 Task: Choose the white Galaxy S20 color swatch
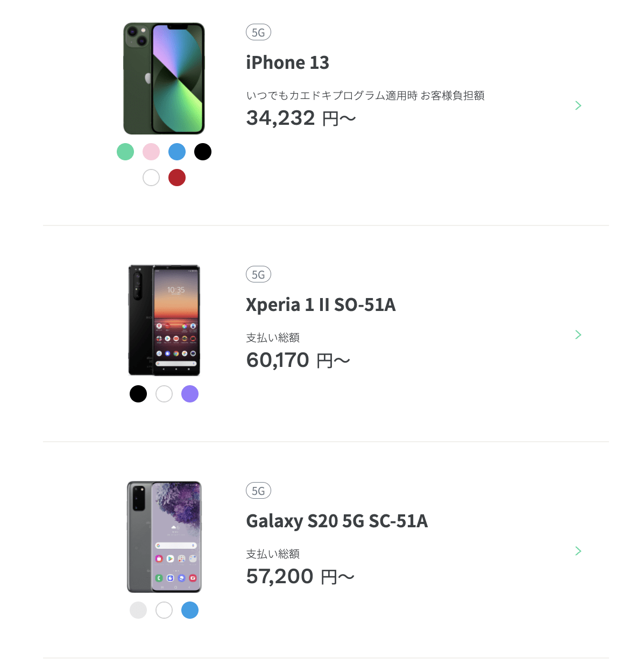(x=164, y=610)
